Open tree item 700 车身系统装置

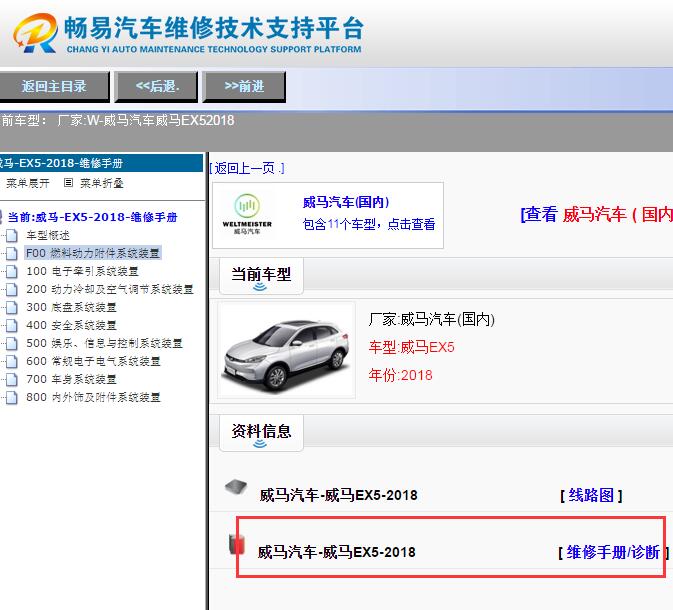point(71,379)
